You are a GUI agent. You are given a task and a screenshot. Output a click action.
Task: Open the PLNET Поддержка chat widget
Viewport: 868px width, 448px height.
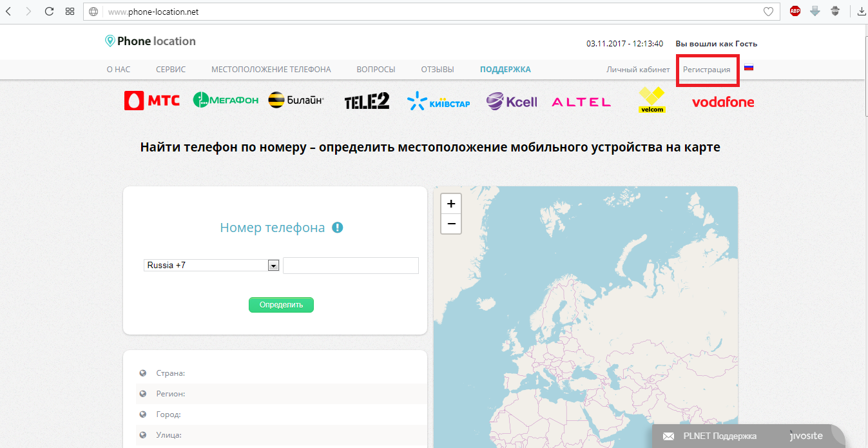tap(748, 436)
